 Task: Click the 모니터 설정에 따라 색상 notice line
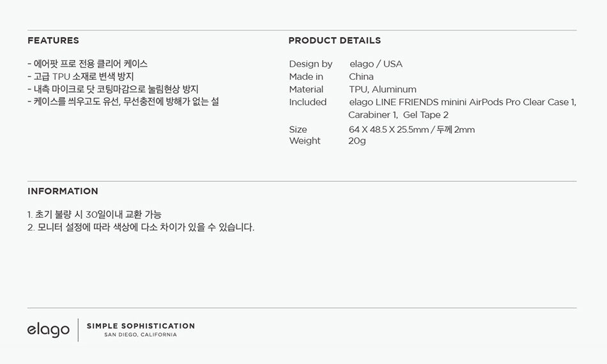point(141,227)
